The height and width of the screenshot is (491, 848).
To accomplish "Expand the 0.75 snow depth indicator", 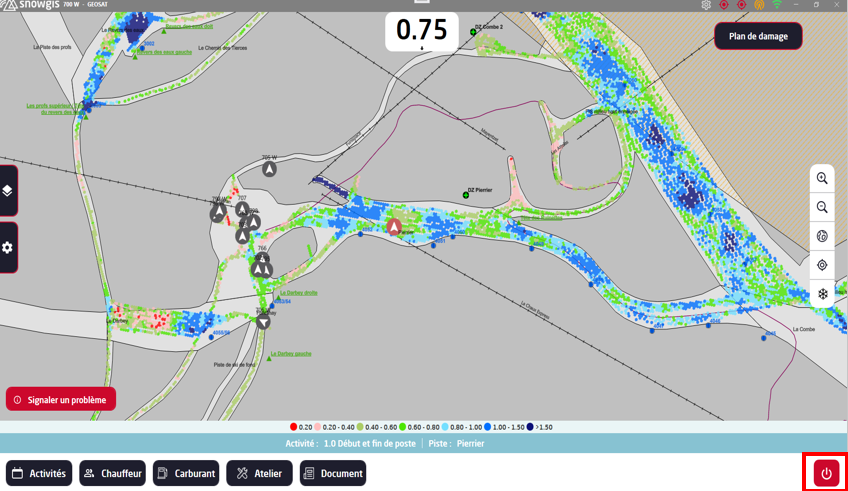I will pos(422,32).
